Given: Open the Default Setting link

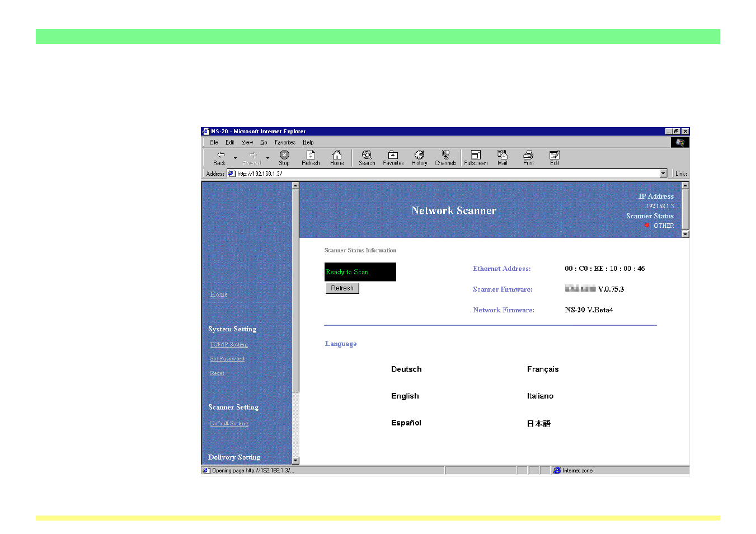Looking at the screenshot, I should pos(229,424).
